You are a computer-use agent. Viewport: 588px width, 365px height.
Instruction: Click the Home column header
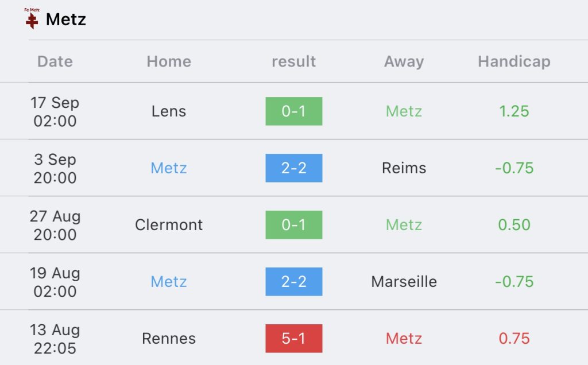169,61
